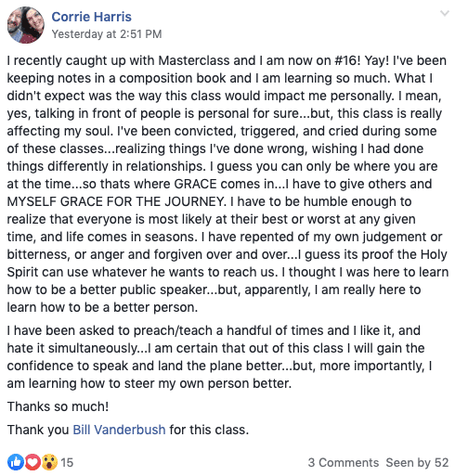The height and width of the screenshot is (476, 455).
Task: Open the Bill Vanderbush tagged profile link
Action: pyautogui.click(x=119, y=430)
